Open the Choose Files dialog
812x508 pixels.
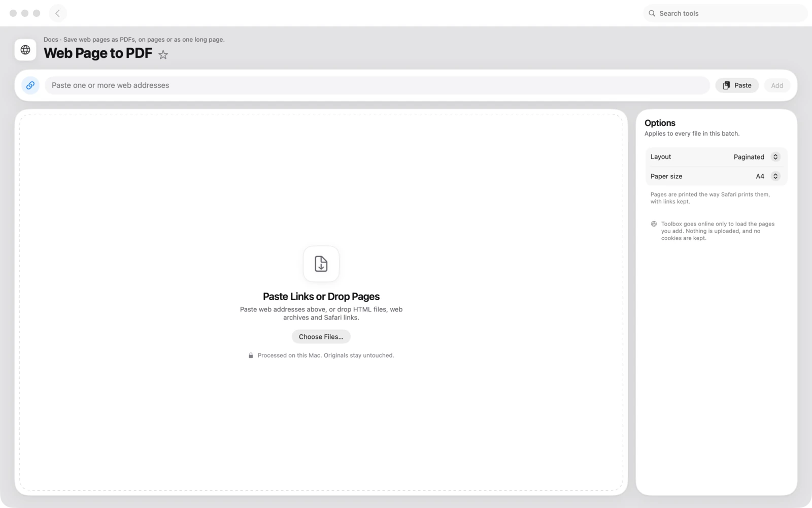[x=321, y=337]
